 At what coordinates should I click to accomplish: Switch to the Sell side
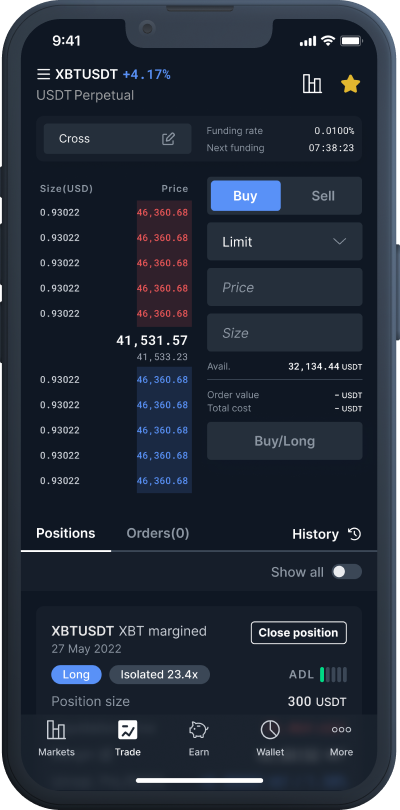323,196
